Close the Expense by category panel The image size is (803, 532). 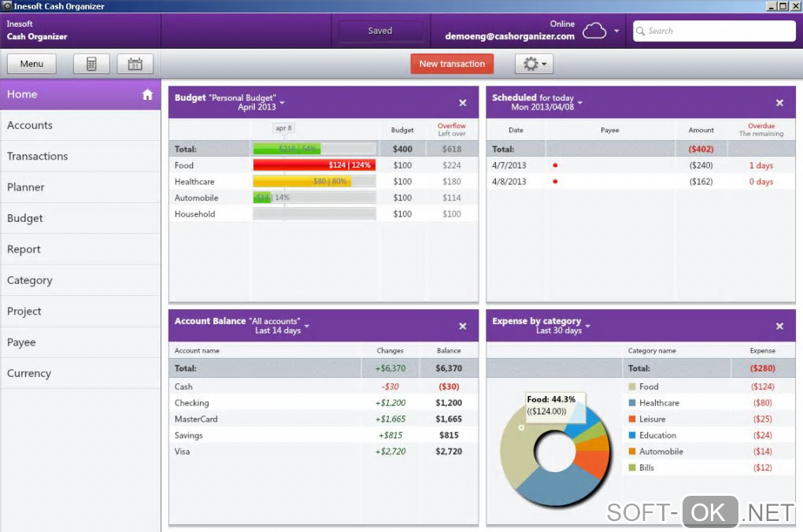tap(779, 326)
